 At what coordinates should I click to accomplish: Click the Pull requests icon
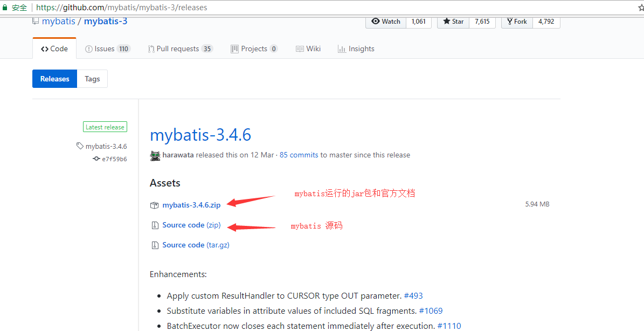pos(151,49)
